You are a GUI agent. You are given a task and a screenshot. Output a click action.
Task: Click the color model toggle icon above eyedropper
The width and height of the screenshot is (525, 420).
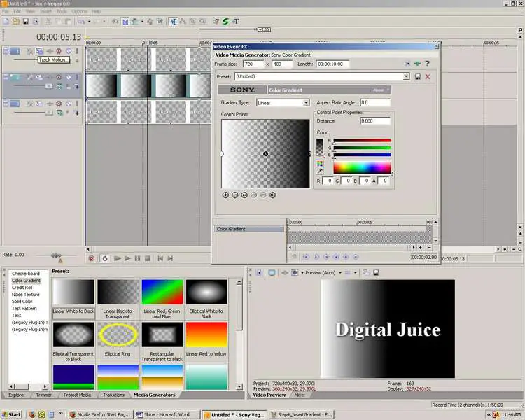pyautogui.click(x=320, y=163)
